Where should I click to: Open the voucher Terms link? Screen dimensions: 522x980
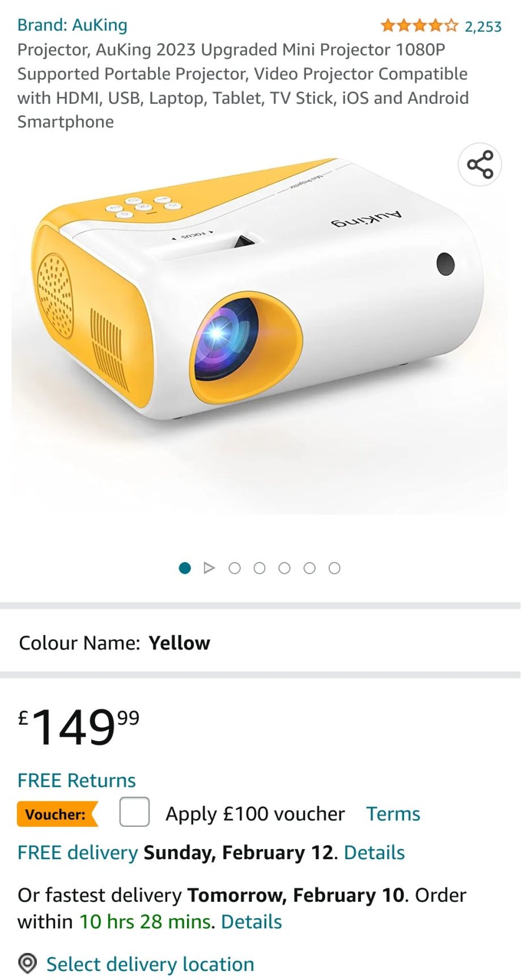(x=393, y=814)
